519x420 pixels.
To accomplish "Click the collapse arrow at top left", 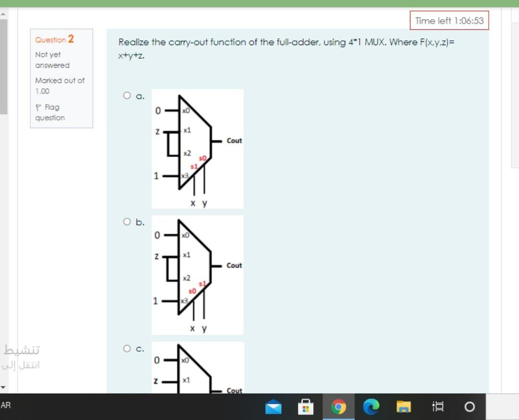I will [4, 14].
